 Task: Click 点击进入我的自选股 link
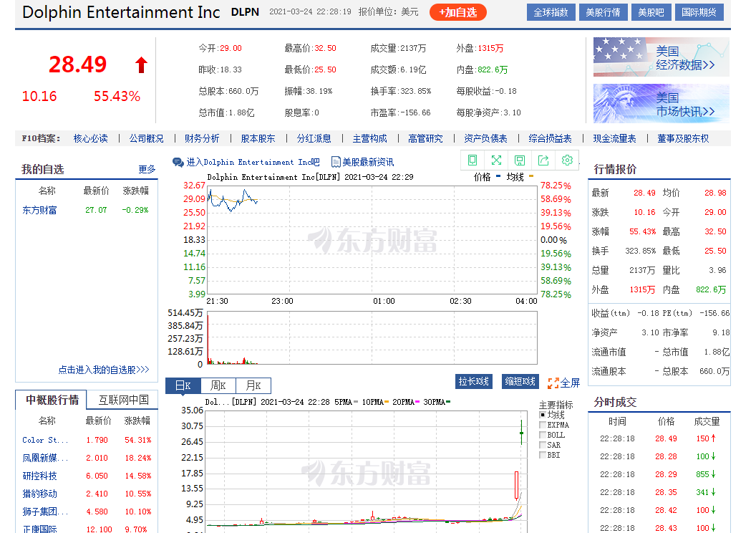pos(104,370)
